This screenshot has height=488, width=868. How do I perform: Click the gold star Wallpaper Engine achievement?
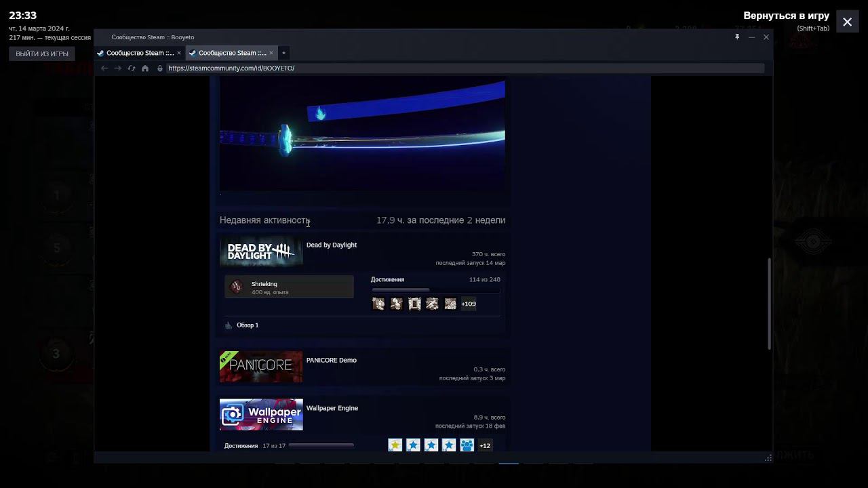coord(395,445)
